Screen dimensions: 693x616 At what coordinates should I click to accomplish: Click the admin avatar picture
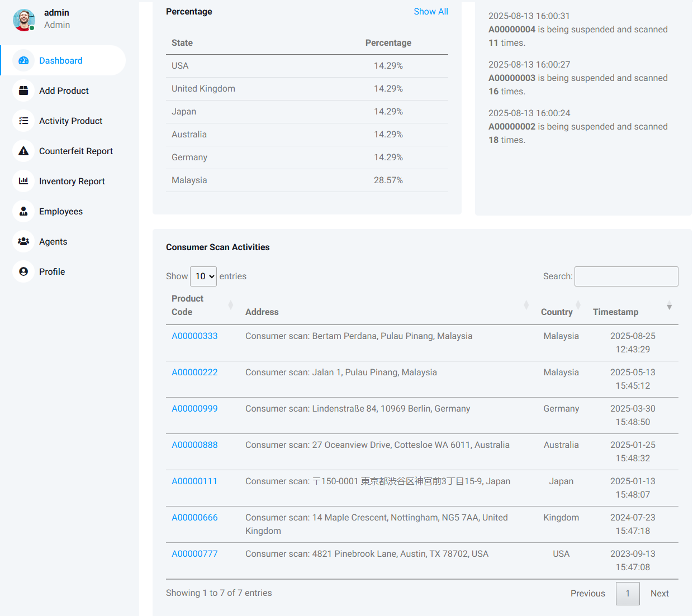24,20
